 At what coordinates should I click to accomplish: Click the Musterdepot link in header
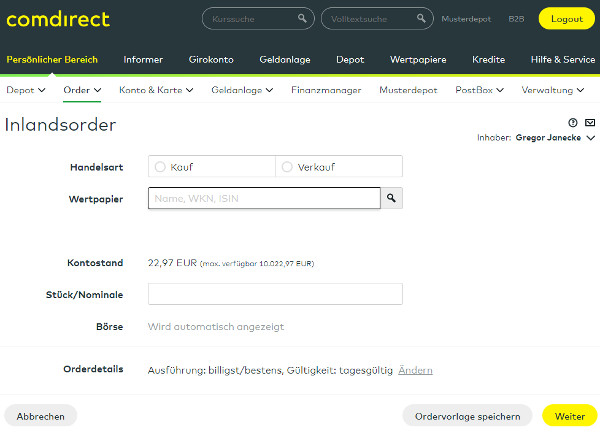click(x=466, y=19)
